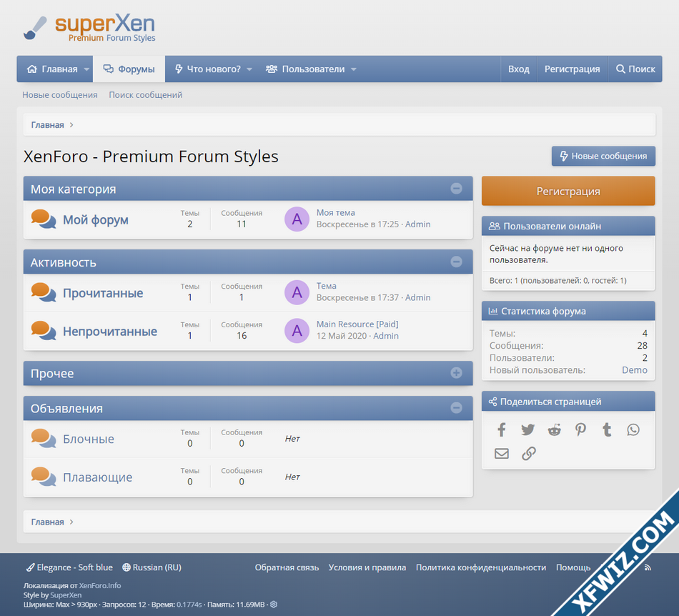Click the blue Новые сообщения button
Viewport: 679px width, 616px height.
[x=603, y=156]
